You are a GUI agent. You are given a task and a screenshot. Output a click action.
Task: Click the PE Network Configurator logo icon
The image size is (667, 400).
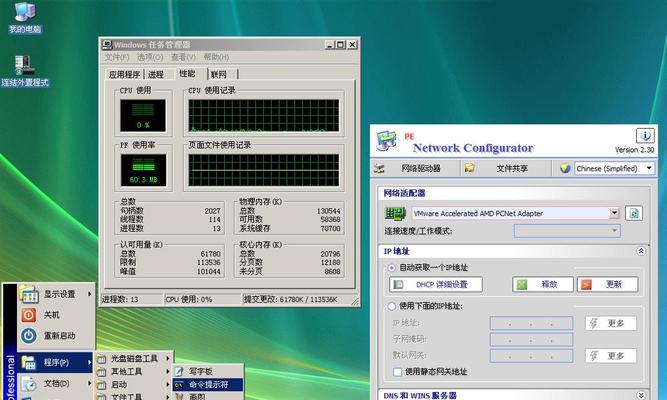click(x=387, y=141)
